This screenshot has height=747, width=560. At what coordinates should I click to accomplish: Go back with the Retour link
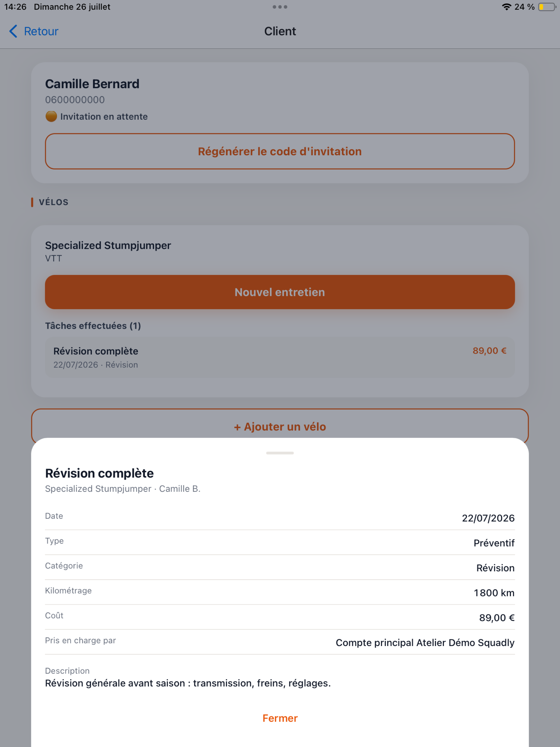41,31
